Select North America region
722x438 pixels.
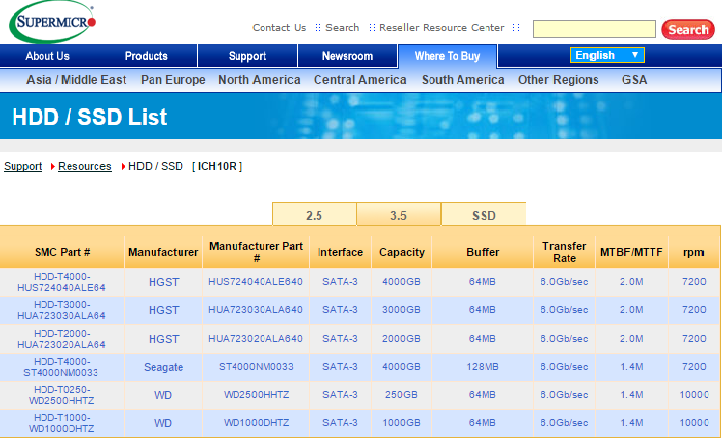[x=259, y=80]
